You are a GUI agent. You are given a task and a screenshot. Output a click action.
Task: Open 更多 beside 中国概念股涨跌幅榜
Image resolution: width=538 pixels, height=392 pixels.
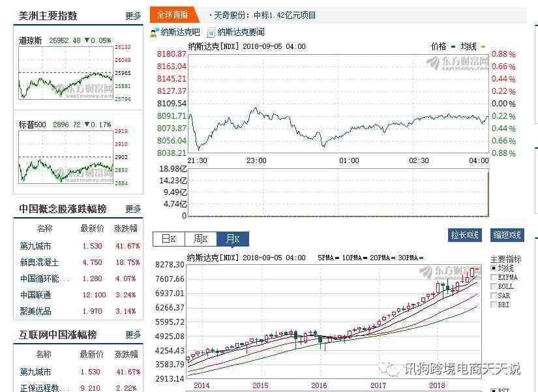(133, 209)
